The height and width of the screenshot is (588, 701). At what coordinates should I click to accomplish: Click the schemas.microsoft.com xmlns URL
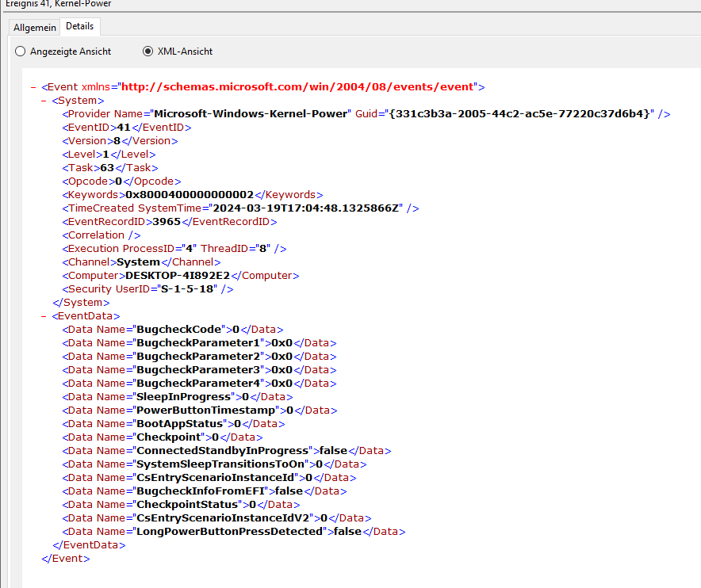(x=297, y=86)
